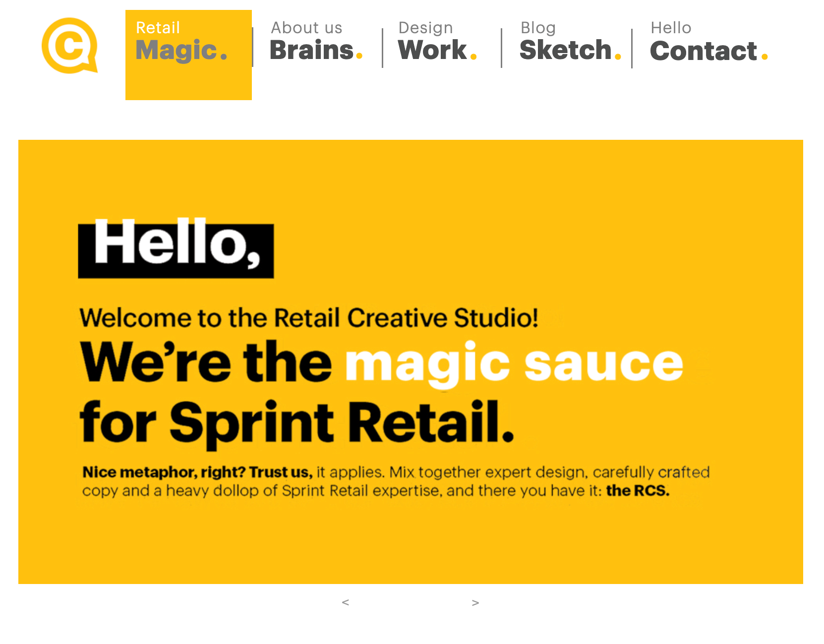The image size is (824, 644).
Task: Go to the Design Work section
Action: tap(437, 42)
